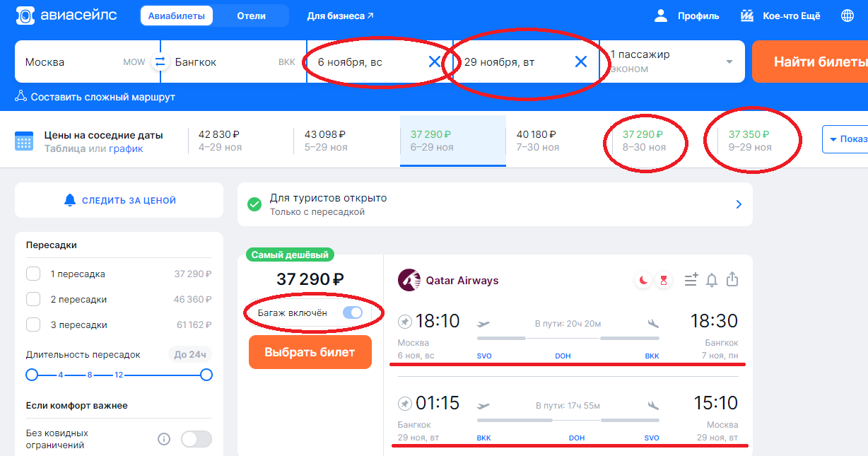868x456 pixels.
Task: Click the green checkmark tourist status icon
Action: point(254,204)
